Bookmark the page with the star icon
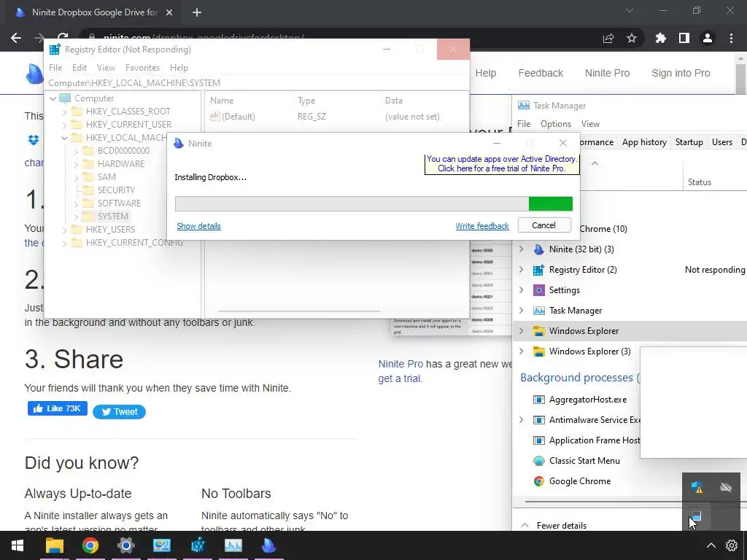 (632, 38)
